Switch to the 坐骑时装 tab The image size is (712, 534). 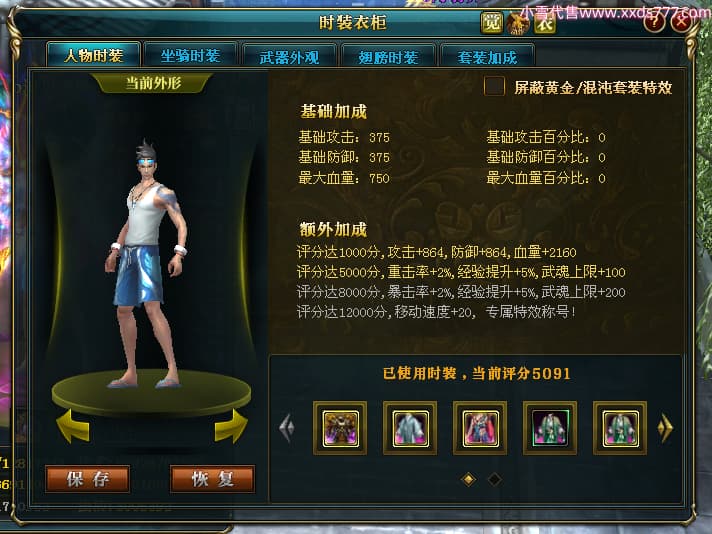pyautogui.click(x=190, y=56)
